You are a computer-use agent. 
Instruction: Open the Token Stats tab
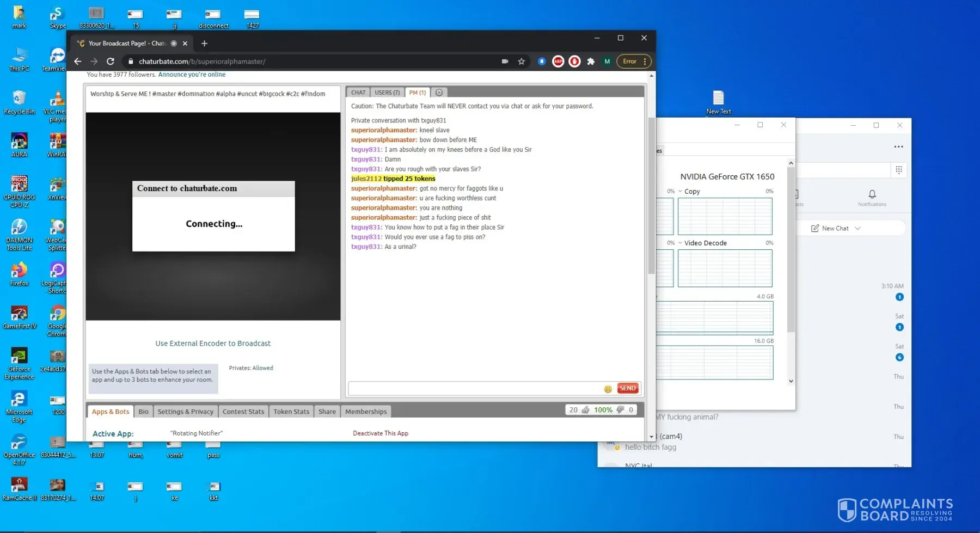291,412
